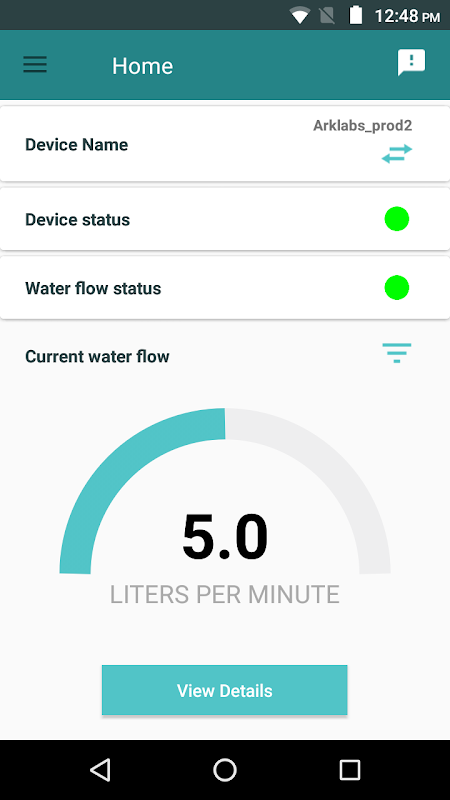Open the hamburger navigation menu
The width and height of the screenshot is (450, 800).
[x=35, y=65]
